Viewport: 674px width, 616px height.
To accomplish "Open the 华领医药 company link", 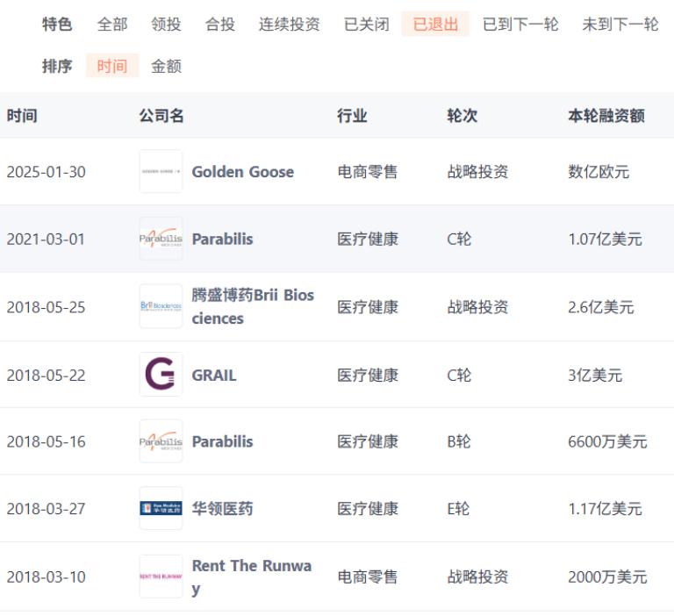I will point(222,509).
